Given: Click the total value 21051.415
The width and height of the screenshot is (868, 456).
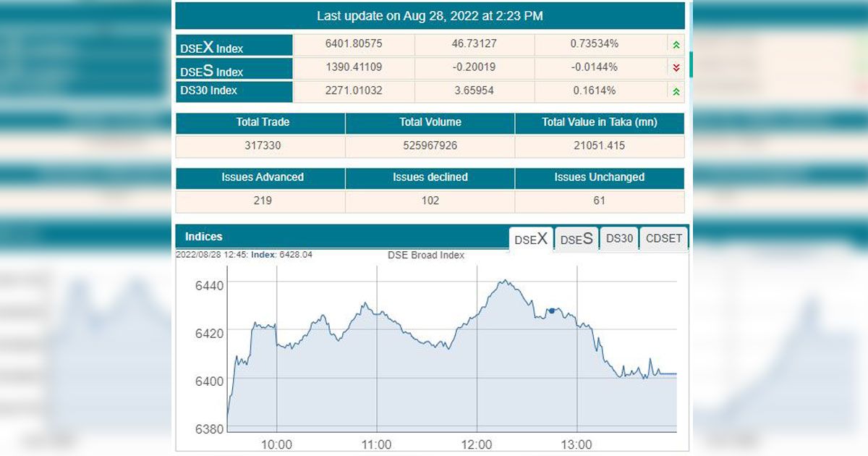Looking at the screenshot, I should tap(600, 145).
